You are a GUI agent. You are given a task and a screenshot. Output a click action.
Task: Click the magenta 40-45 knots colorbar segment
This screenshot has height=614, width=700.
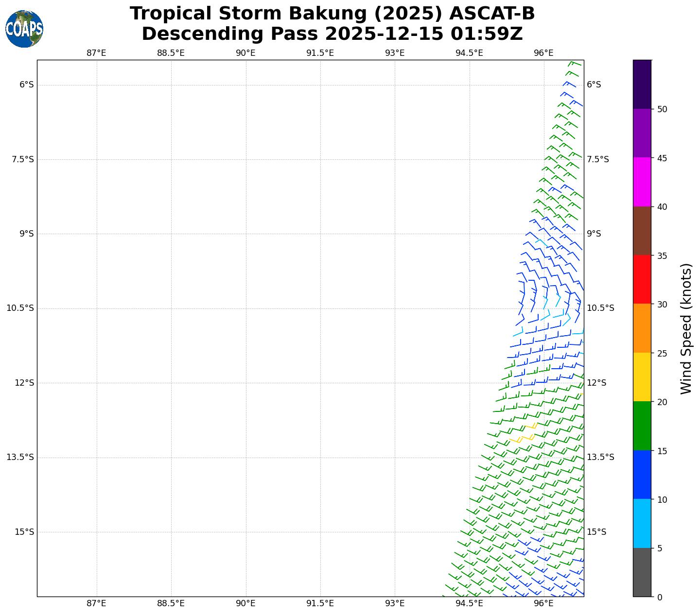pos(642,182)
